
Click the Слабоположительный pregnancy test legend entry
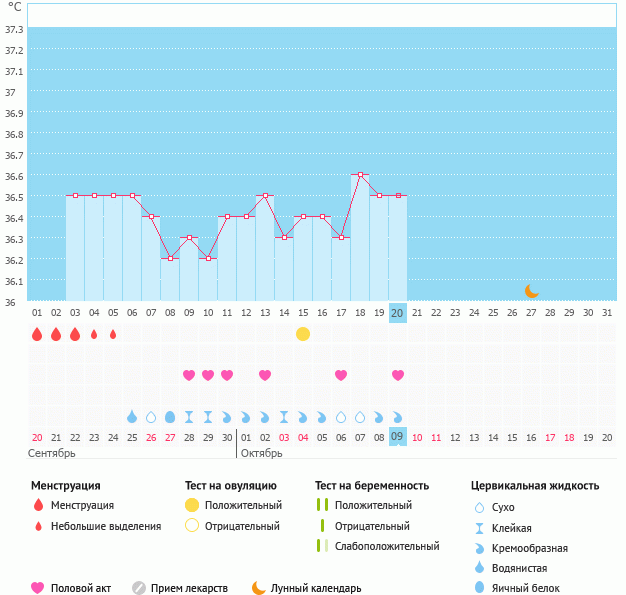coord(387,546)
